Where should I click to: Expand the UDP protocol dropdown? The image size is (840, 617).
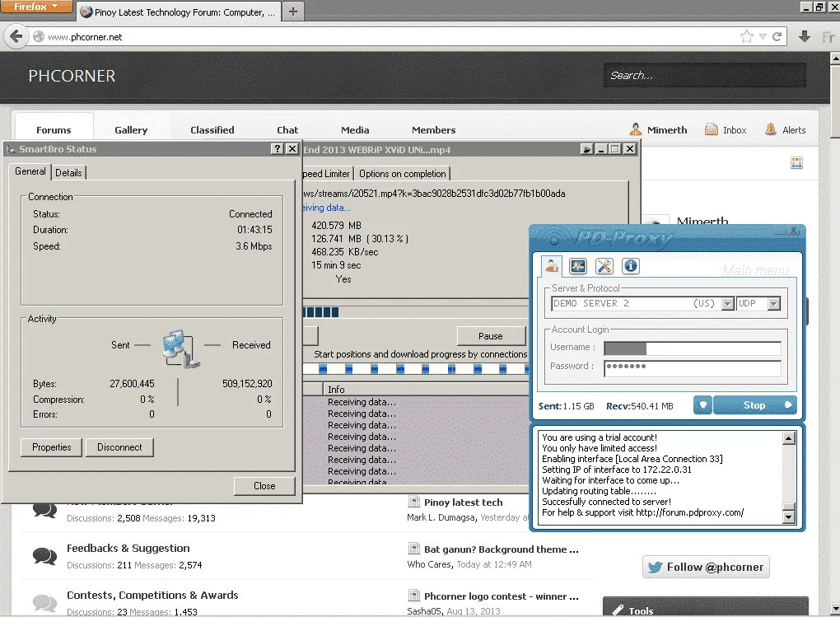coord(773,304)
